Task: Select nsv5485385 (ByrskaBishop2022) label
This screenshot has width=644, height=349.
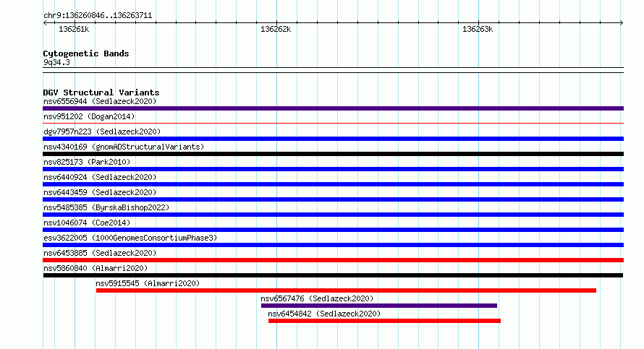Action: point(106,207)
